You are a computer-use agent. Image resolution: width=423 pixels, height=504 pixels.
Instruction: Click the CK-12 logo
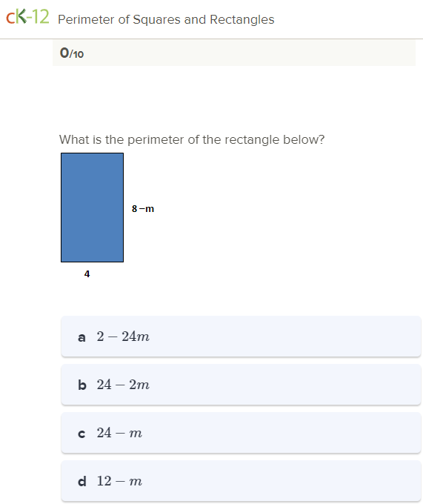coord(27,17)
